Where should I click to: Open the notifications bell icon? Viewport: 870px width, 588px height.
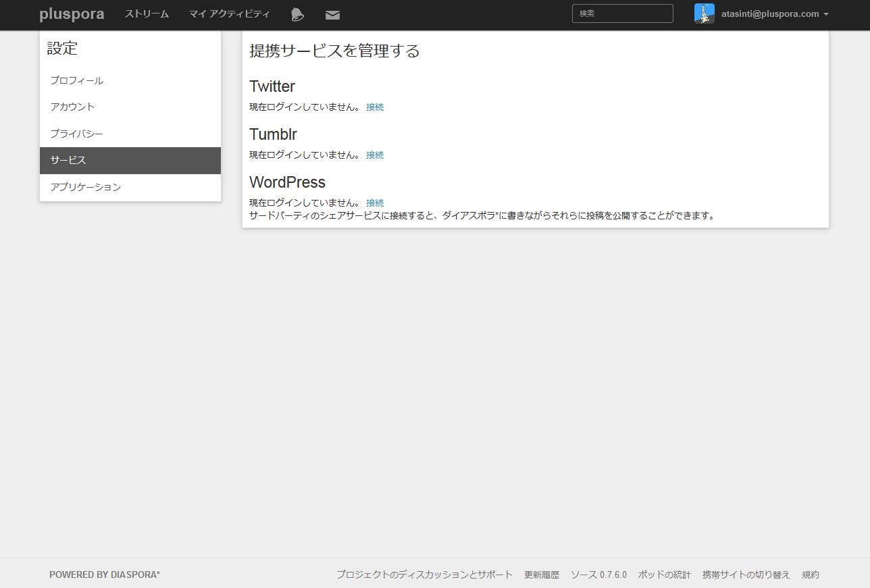pyautogui.click(x=297, y=14)
